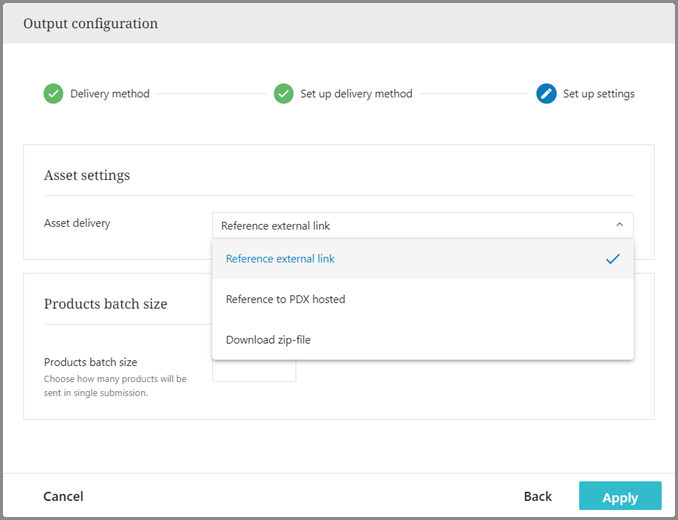Pick the Download zip-file option
Image resolution: width=678 pixels, height=520 pixels.
(268, 340)
